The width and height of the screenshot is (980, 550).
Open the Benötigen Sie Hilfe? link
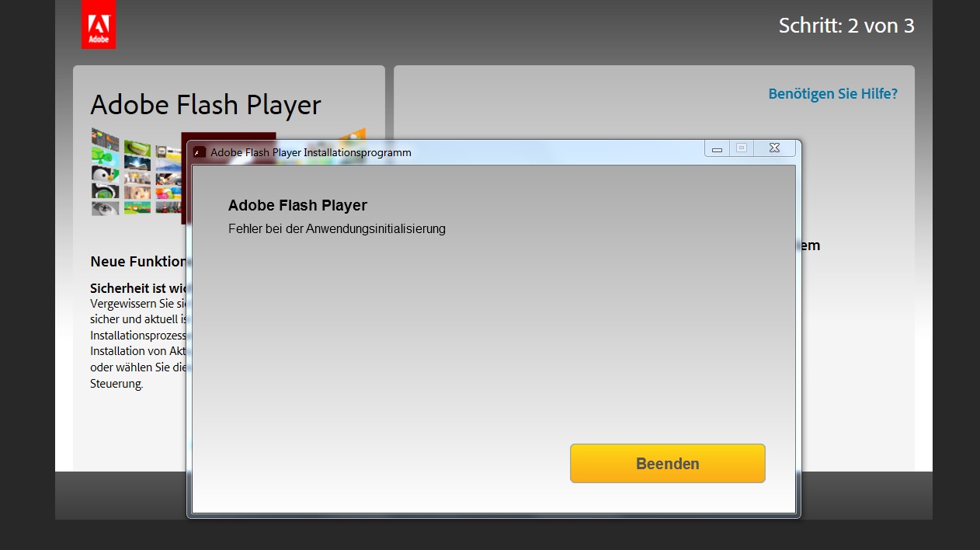pos(832,94)
